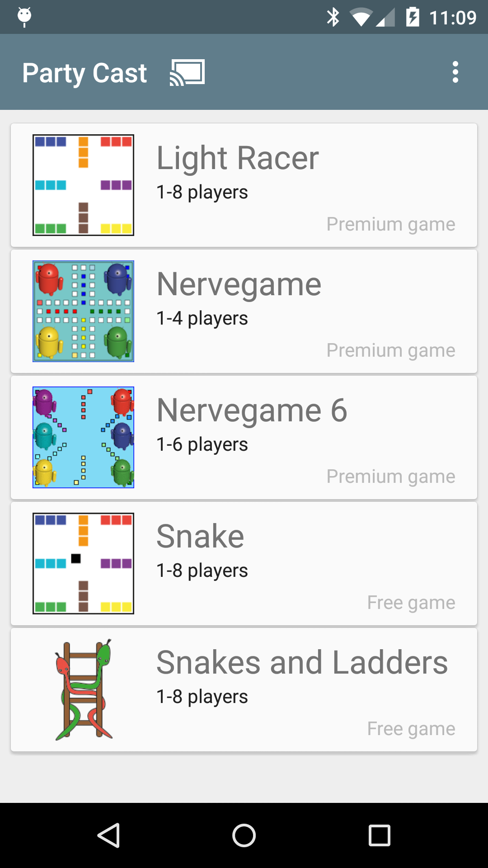The height and width of the screenshot is (868, 488).
Task: Tap the battery charging status icon
Action: pos(412,18)
